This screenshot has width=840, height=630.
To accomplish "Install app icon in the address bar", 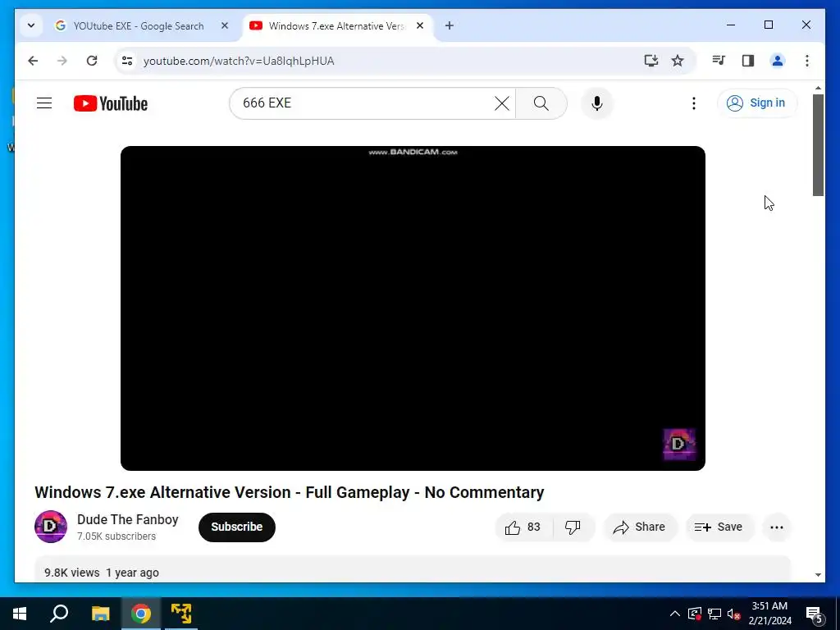I will click(x=651, y=61).
